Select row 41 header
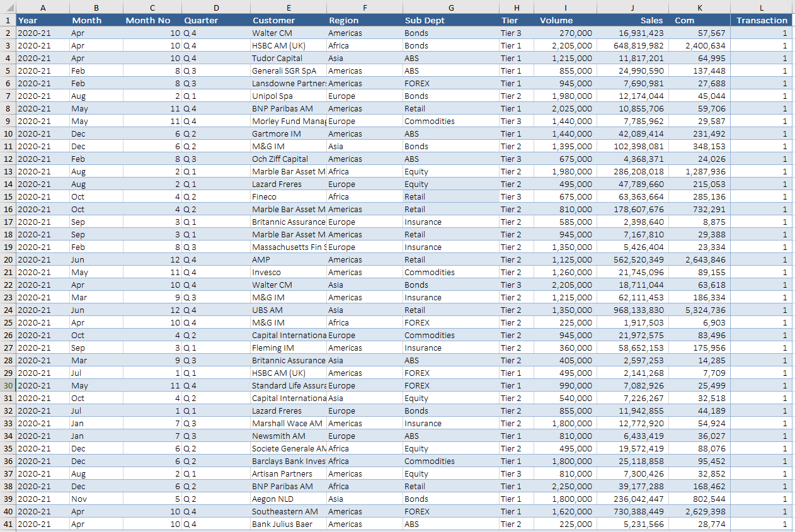795x532 pixels. point(8,524)
